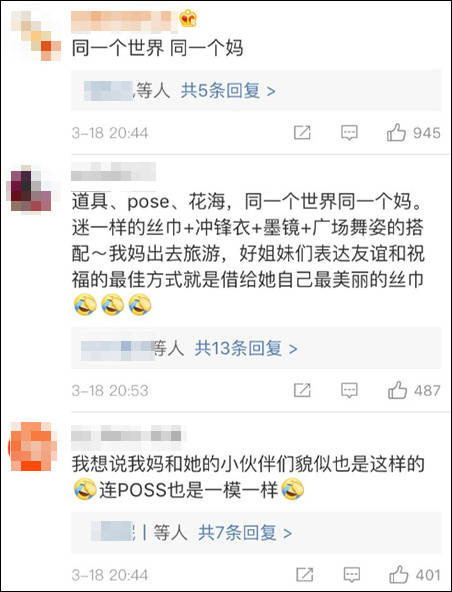
Task: Open blurred replier name before 共13条回复
Action: pos(117,349)
